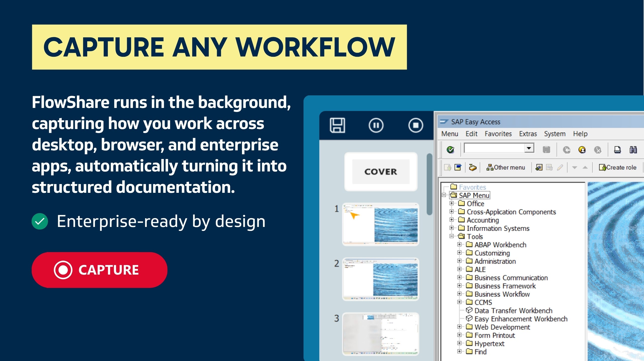Click the Move Favorites up arrow
Screen dimensions: 644x361
585,167
